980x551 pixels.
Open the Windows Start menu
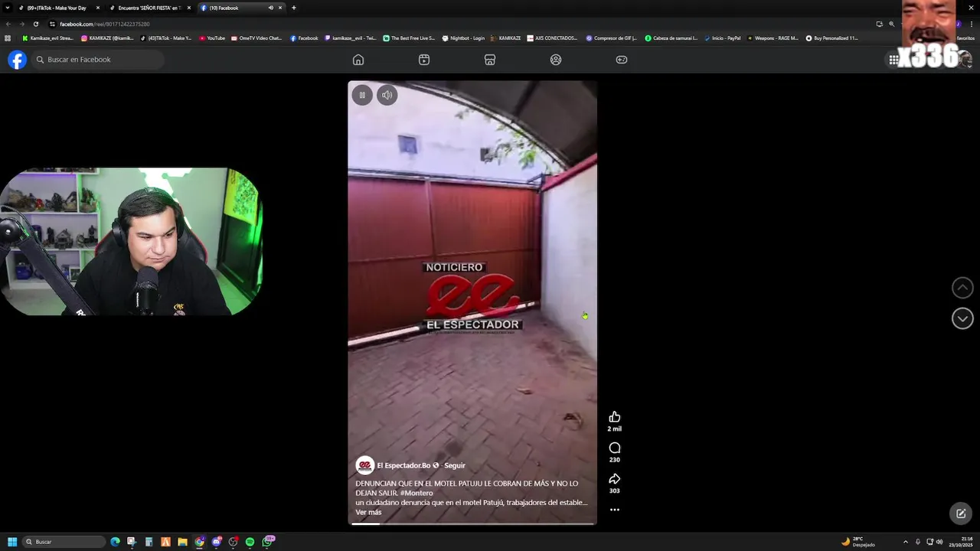pyautogui.click(x=12, y=542)
